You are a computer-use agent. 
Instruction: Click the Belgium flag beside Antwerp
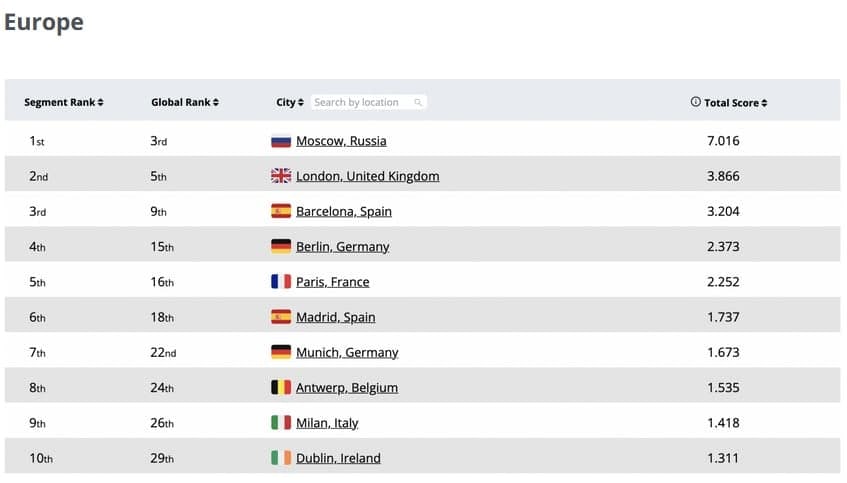281,387
